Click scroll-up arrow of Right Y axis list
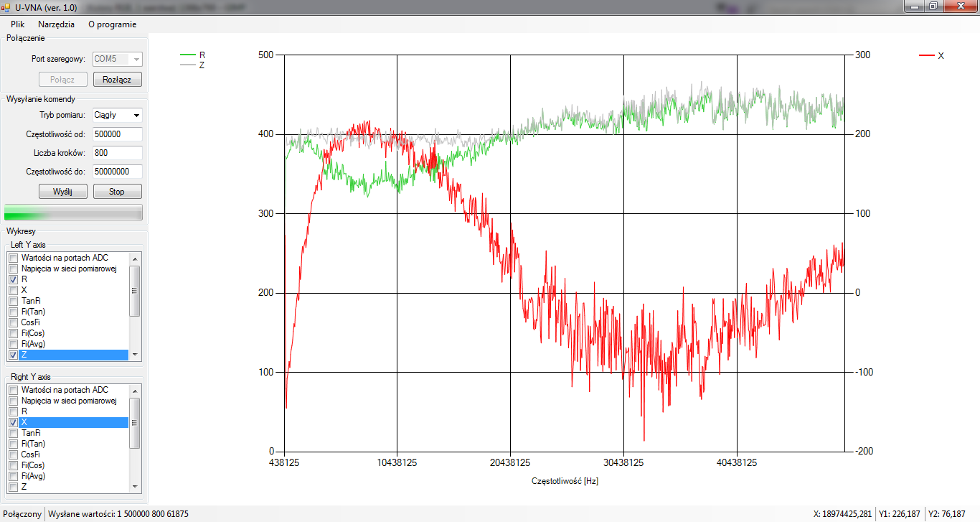The height and width of the screenshot is (522, 980). (x=134, y=390)
